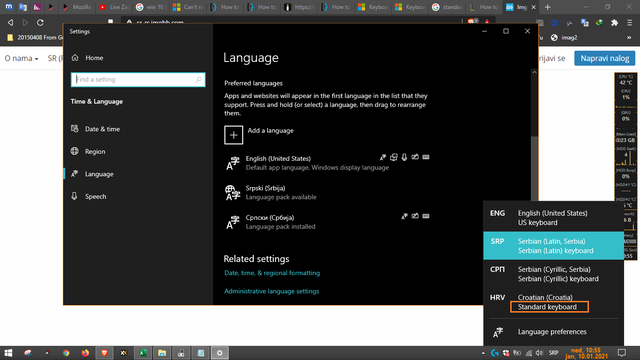Viewport: 640px width, 360px height.
Task: Click English (United States) language glyph icon
Action: [233, 163]
